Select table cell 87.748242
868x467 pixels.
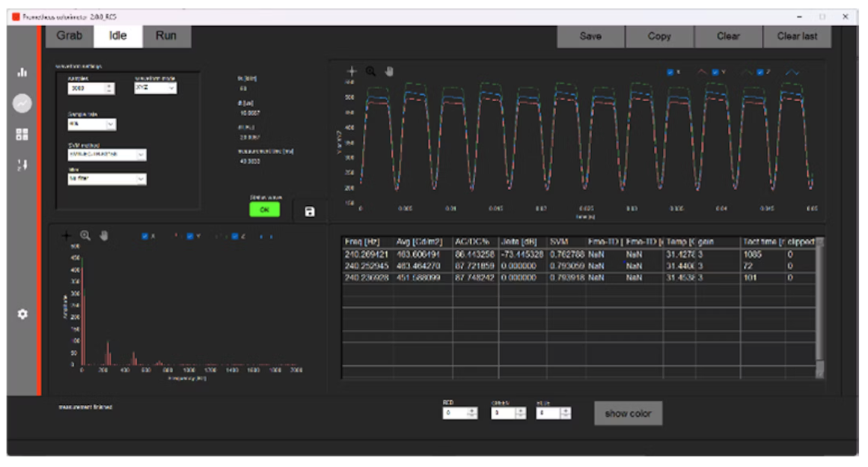pyautogui.click(x=475, y=278)
